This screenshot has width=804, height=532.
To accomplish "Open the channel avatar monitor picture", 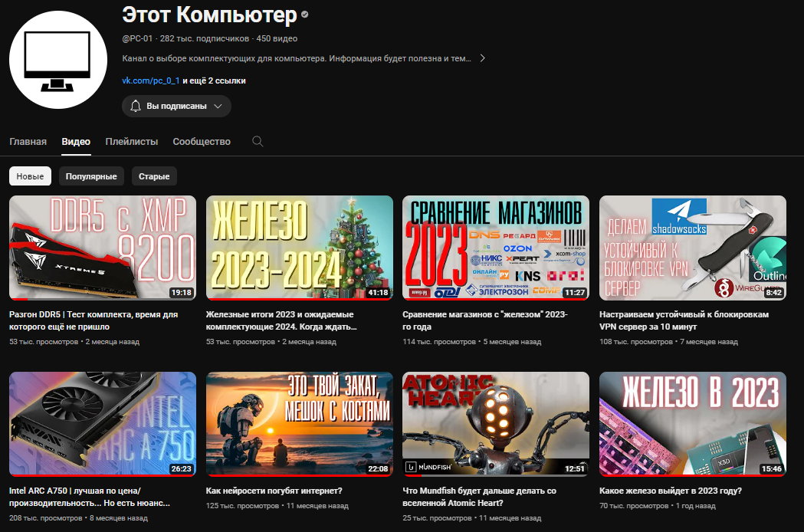I will click(58, 60).
